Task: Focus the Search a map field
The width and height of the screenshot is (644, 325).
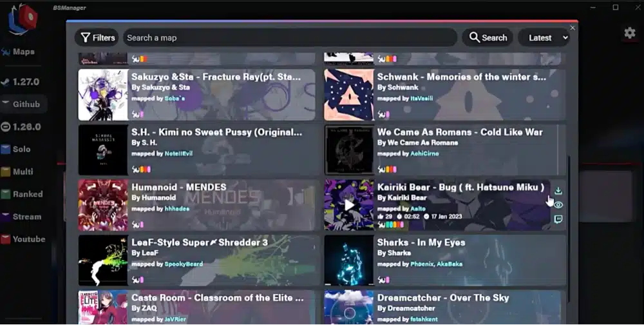Action: 290,38
